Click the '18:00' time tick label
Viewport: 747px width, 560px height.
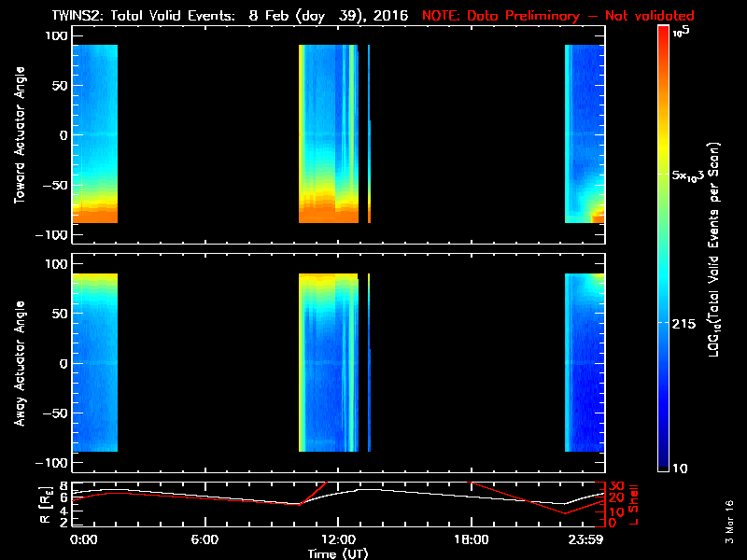pyautogui.click(x=472, y=539)
